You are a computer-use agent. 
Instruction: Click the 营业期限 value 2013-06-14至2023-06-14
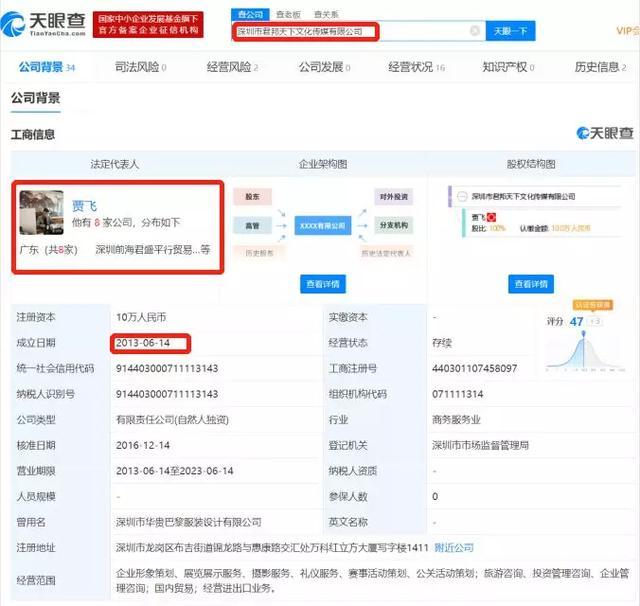click(x=175, y=471)
